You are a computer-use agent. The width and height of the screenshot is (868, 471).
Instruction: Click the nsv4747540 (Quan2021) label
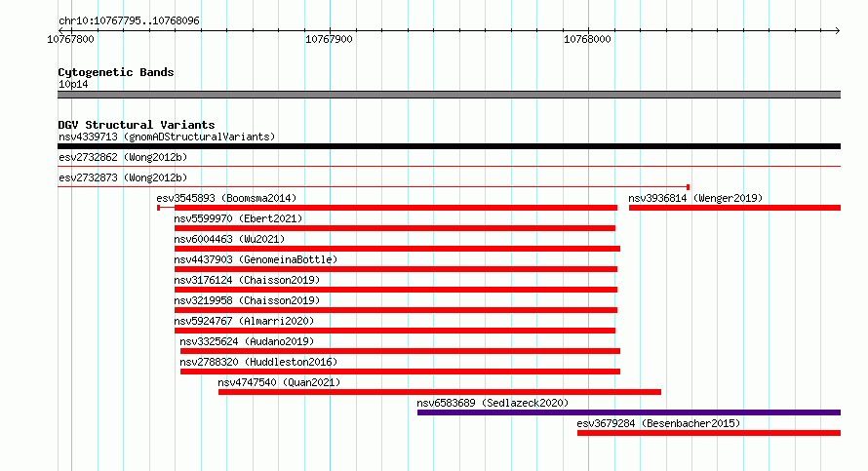point(279,382)
